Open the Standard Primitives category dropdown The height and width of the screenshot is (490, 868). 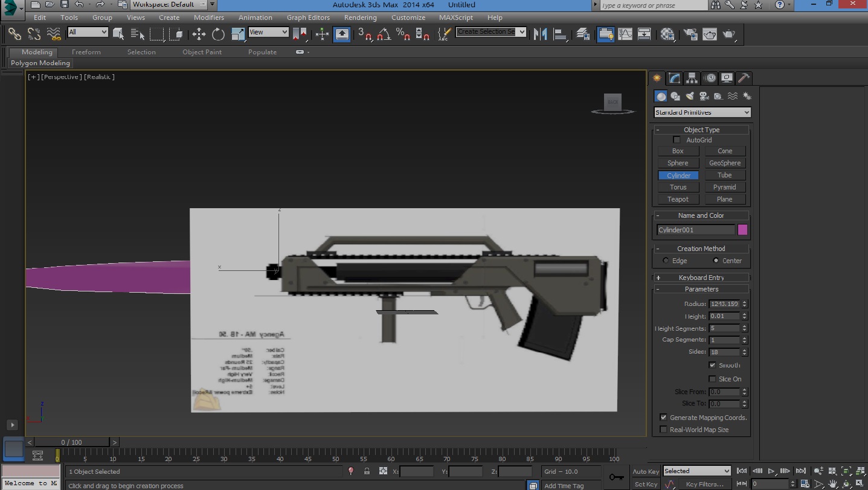702,112
